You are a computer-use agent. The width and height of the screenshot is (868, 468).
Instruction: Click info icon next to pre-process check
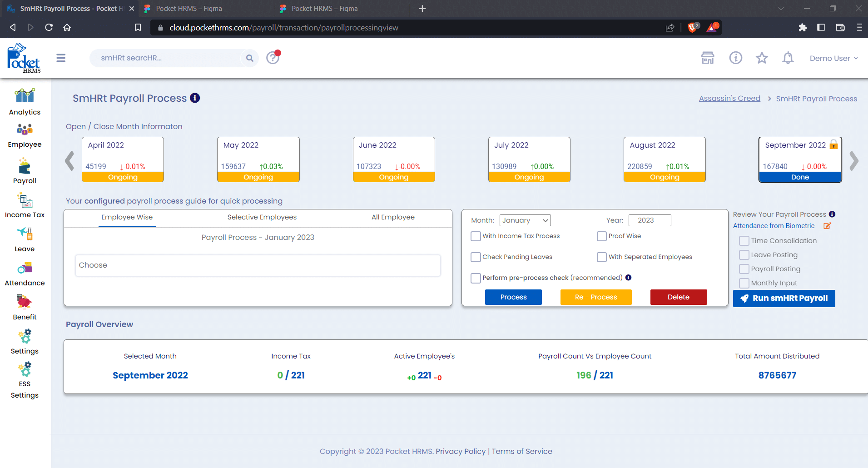[629, 278]
